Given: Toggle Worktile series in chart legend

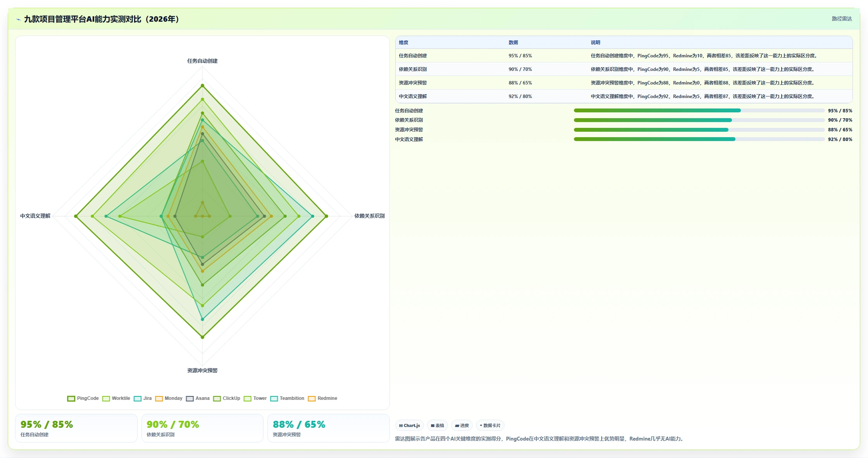Looking at the screenshot, I should (116, 398).
